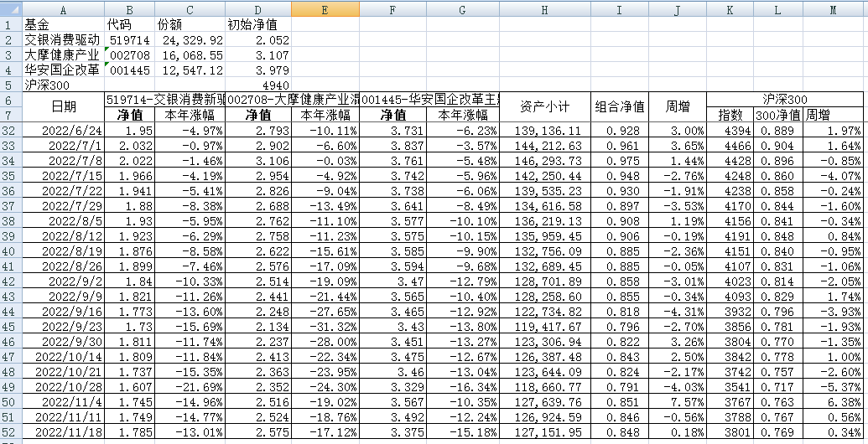Image resolution: width=868 pixels, height=444 pixels.
Task: Select column header M
Action: coord(833,9)
